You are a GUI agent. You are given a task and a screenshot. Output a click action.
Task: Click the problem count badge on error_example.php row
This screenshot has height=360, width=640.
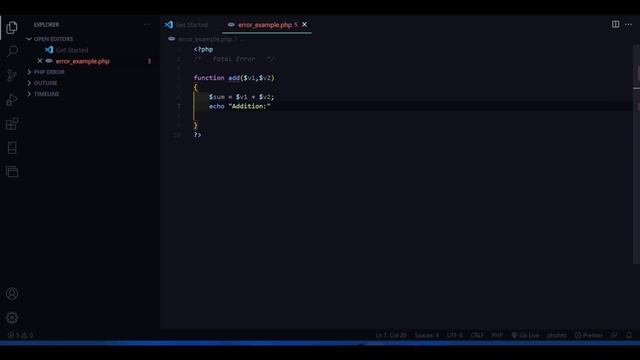click(149, 61)
